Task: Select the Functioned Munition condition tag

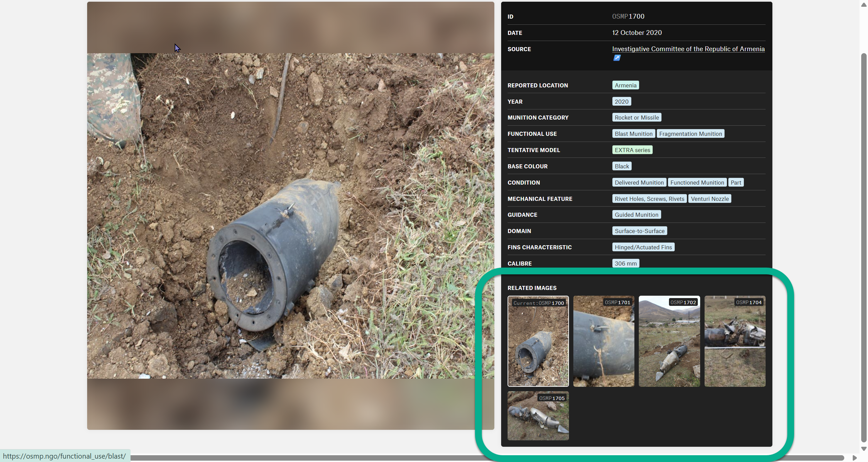Action: pyautogui.click(x=697, y=183)
